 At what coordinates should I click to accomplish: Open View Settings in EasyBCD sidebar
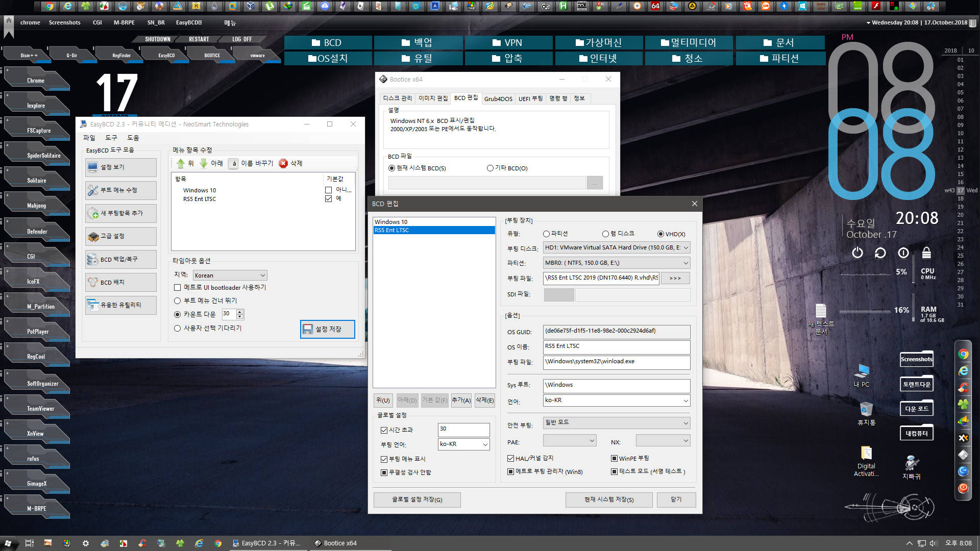click(121, 167)
